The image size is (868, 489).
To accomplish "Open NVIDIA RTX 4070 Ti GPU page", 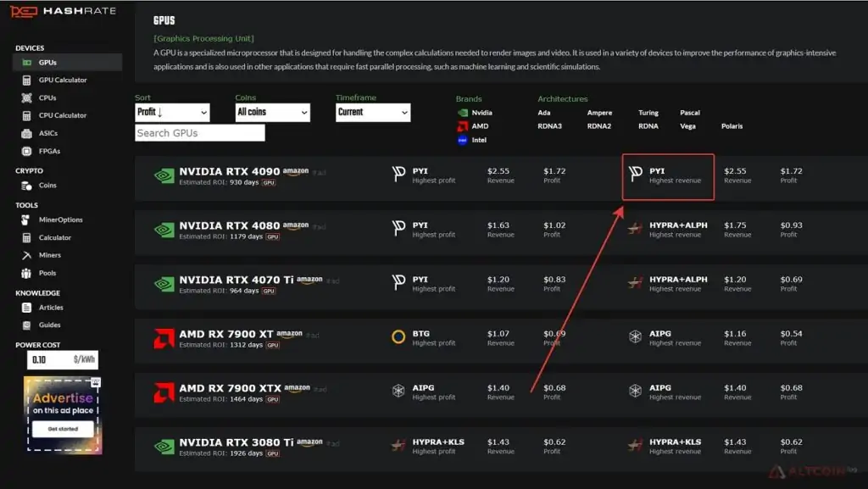I will pos(236,280).
